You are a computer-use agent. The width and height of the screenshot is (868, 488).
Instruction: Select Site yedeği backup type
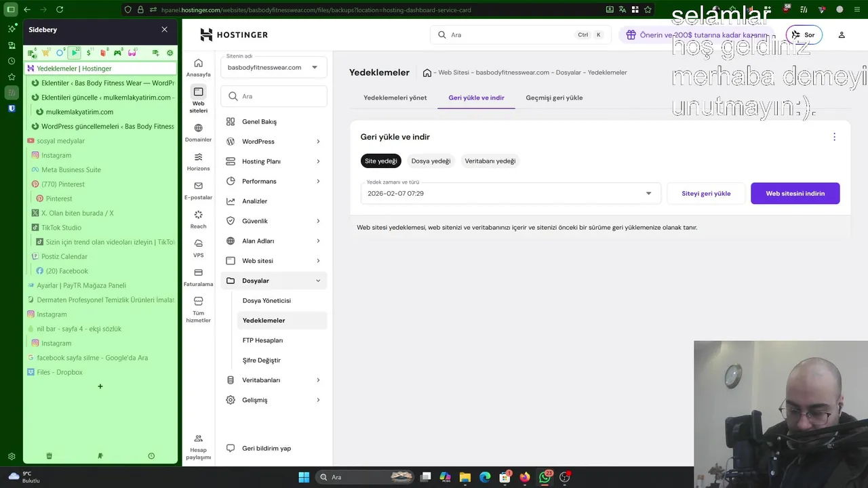[x=380, y=161]
